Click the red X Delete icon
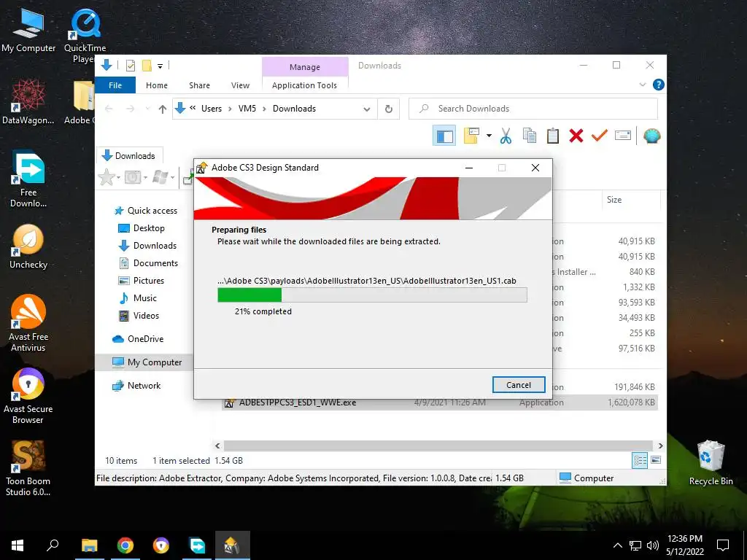The width and height of the screenshot is (747, 560). [x=576, y=136]
